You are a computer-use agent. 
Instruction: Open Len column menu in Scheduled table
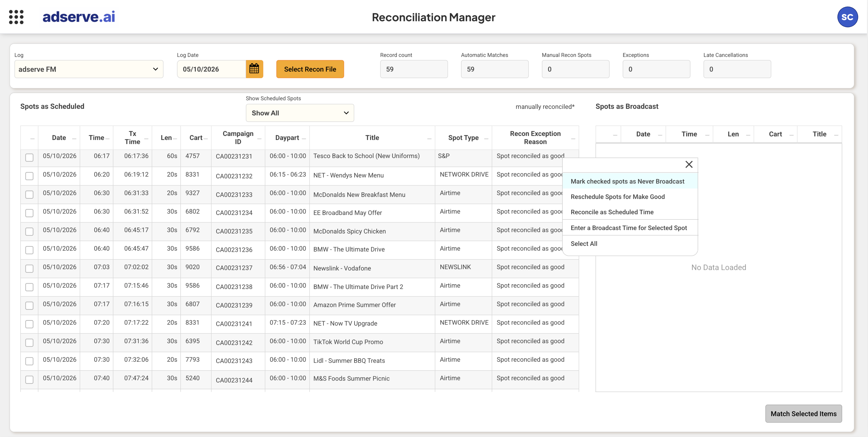175,138
